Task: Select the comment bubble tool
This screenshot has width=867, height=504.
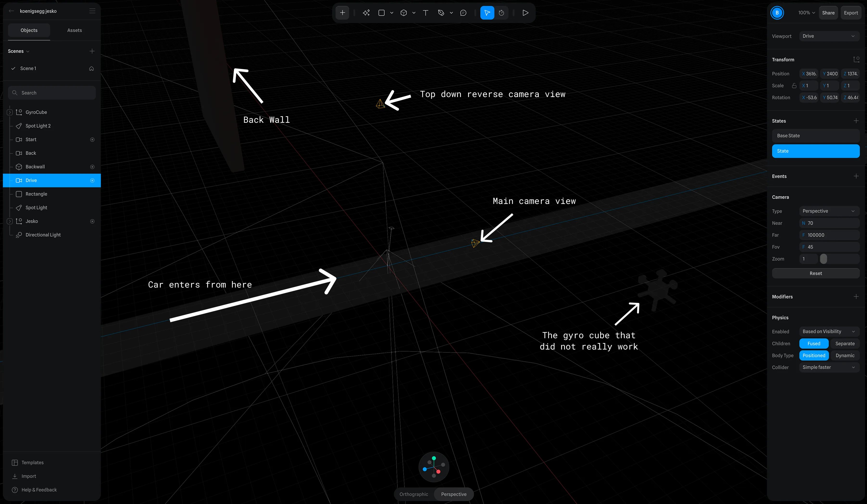Action: [463, 13]
